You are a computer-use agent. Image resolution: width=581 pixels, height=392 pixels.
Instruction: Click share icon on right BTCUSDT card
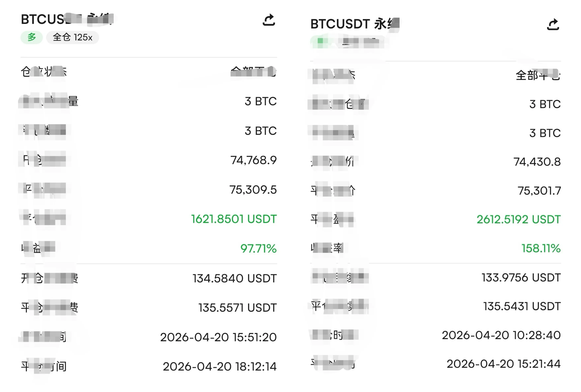click(553, 25)
